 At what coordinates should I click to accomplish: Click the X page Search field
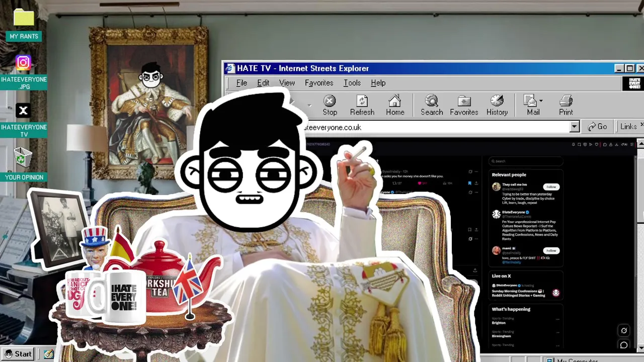[x=526, y=161]
